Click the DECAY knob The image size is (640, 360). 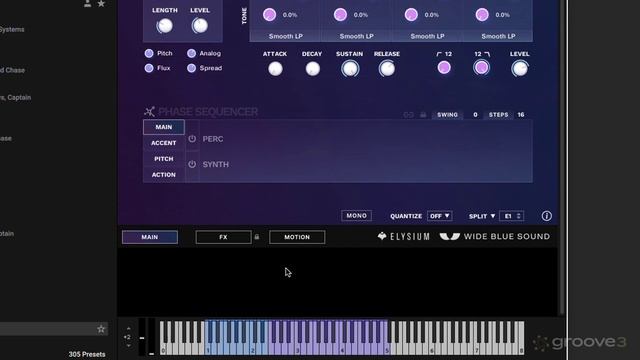(313, 69)
